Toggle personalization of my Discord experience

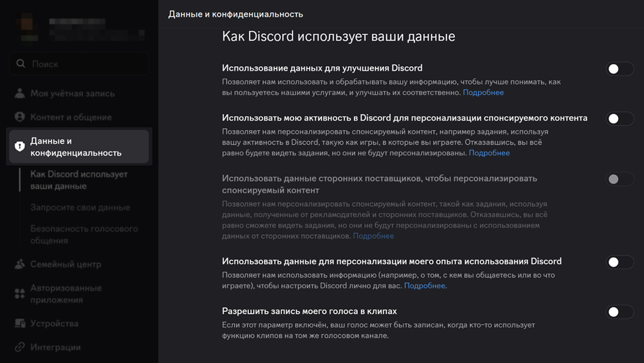[x=619, y=262]
